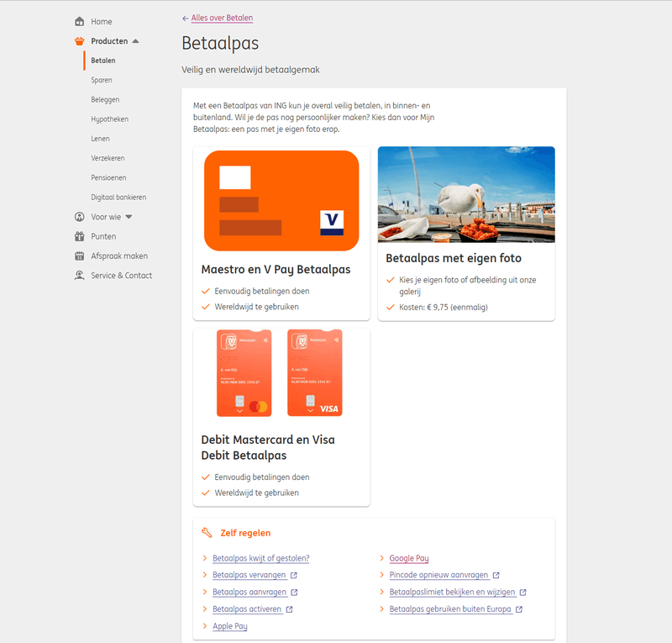This screenshot has height=643, width=672.
Task: Click the Zelf regelen heading text
Action: point(245,533)
